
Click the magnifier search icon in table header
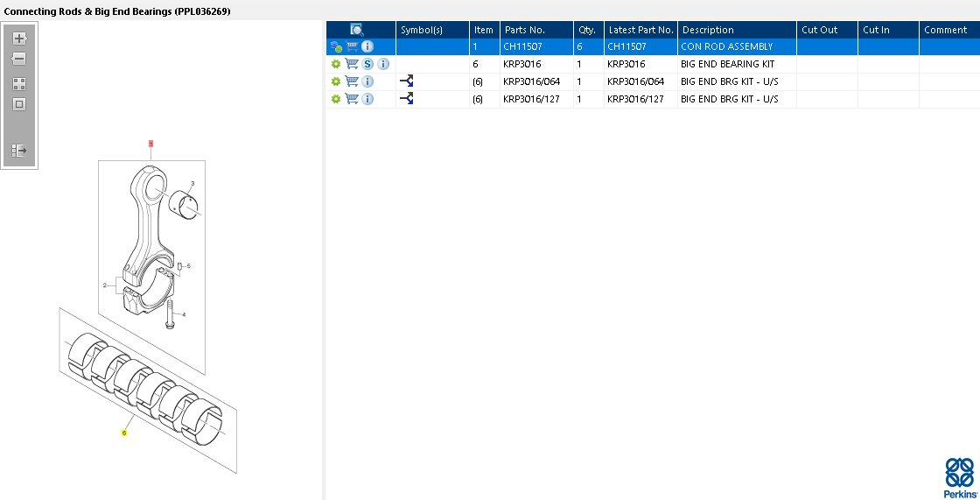coord(357,30)
